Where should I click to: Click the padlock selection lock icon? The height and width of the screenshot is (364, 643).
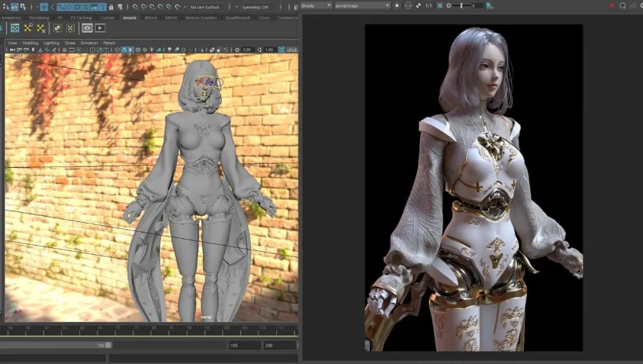[x=111, y=7]
